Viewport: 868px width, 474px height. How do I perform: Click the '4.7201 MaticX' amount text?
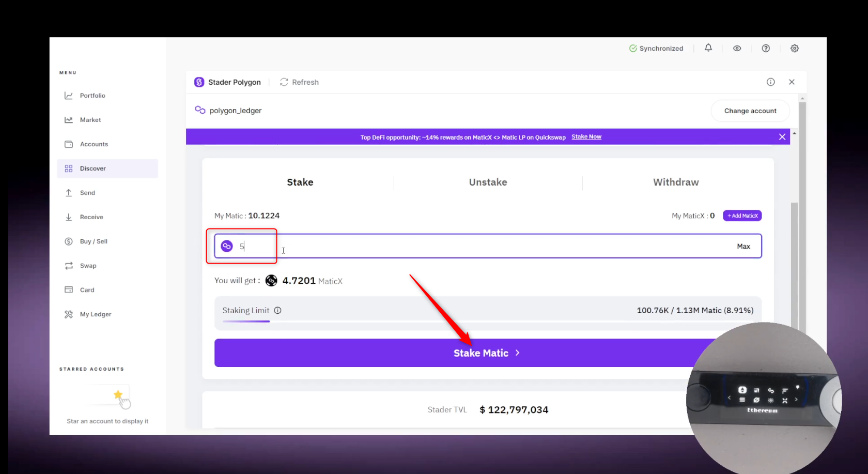click(x=312, y=281)
